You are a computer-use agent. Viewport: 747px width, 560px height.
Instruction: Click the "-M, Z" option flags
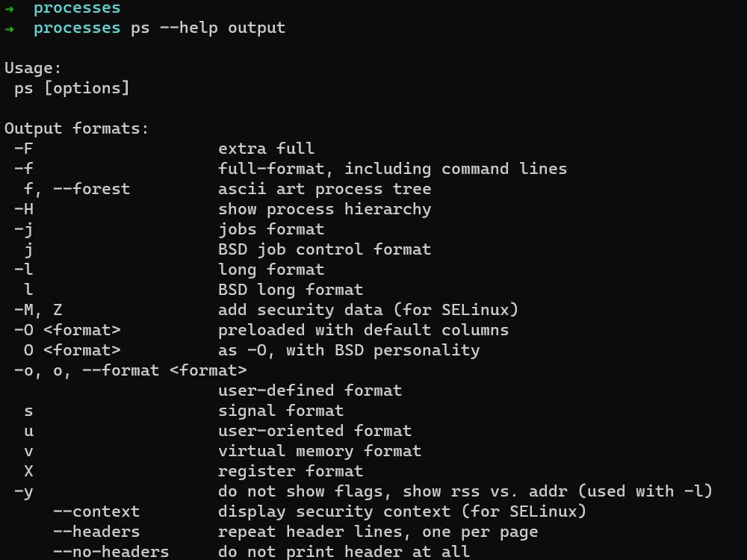(38, 310)
